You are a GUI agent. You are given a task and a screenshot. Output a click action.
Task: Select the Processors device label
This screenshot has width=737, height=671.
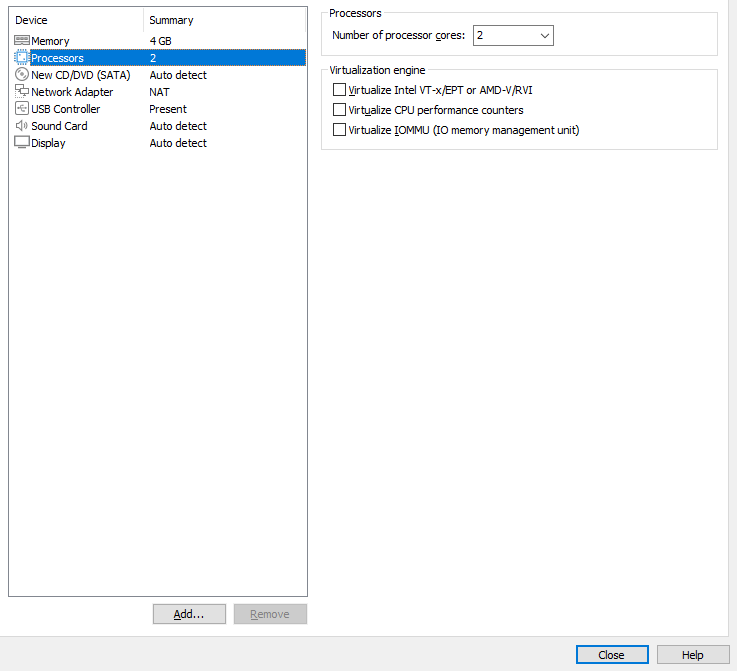[x=57, y=58]
